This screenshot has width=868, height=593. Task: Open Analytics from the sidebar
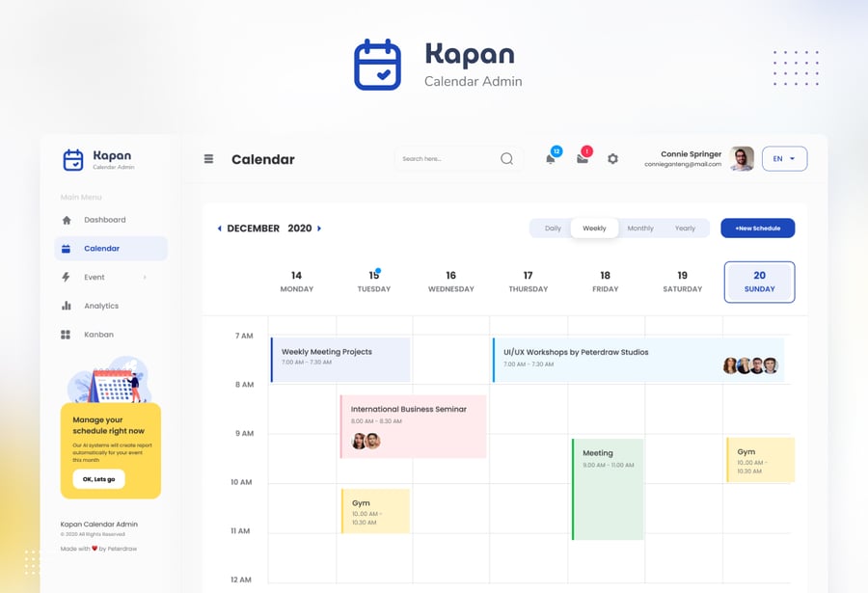100,306
